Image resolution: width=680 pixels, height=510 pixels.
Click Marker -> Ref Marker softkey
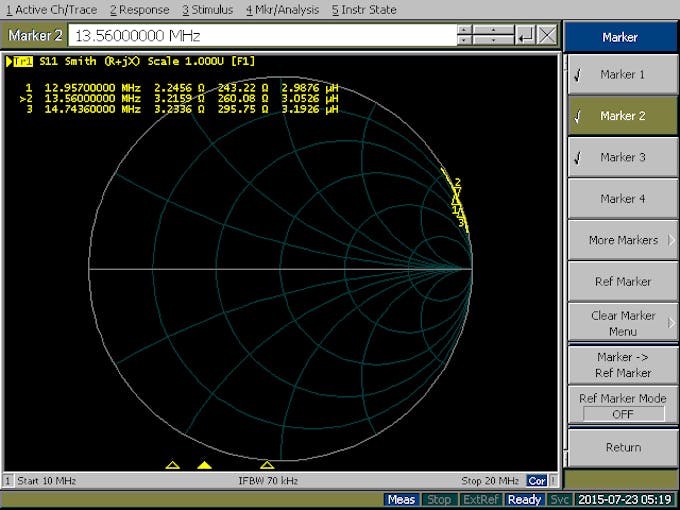click(x=622, y=365)
